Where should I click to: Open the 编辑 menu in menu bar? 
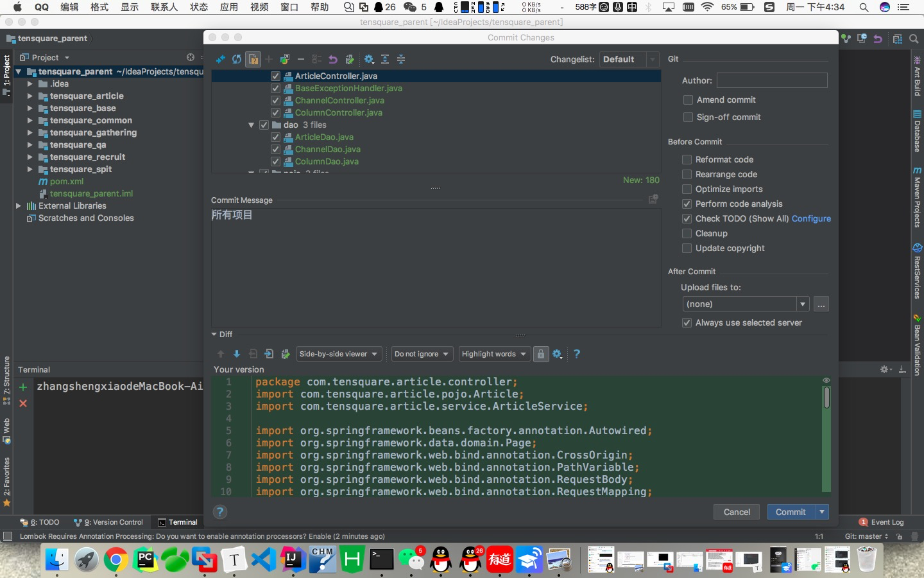(69, 7)
